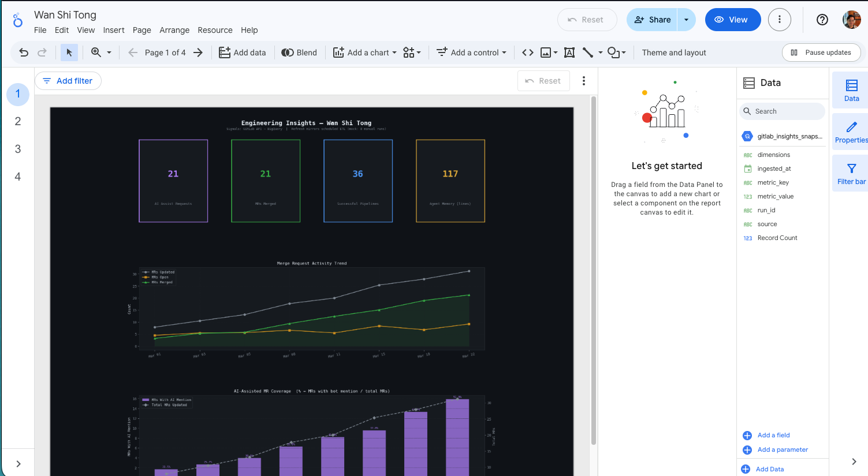Open the Help menu
This screenshot has height=476, width=868.
pos(249,30)
